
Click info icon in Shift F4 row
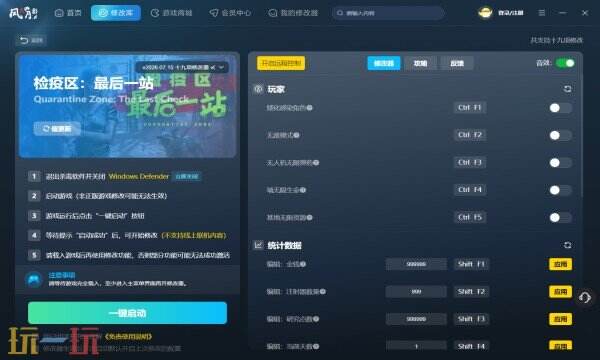(316, 346)
